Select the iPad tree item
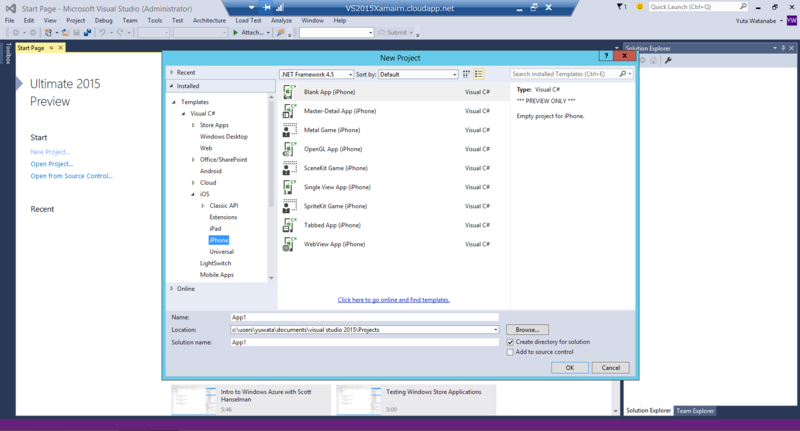 tap(215, 229)
